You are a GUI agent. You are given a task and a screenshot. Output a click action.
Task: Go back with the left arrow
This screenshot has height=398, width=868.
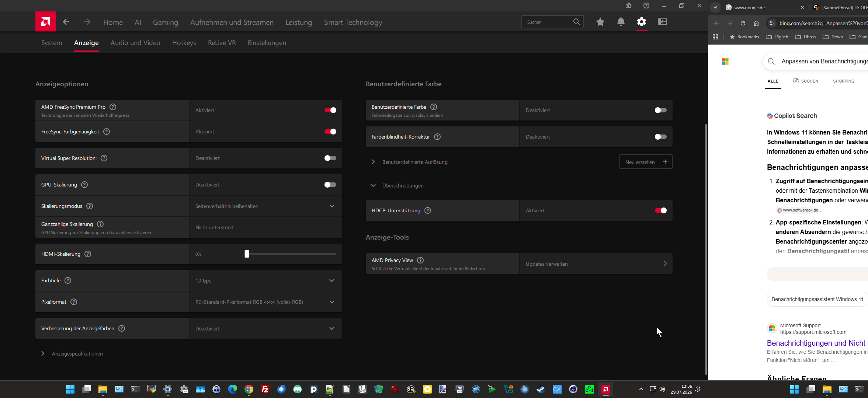[66, 22]
